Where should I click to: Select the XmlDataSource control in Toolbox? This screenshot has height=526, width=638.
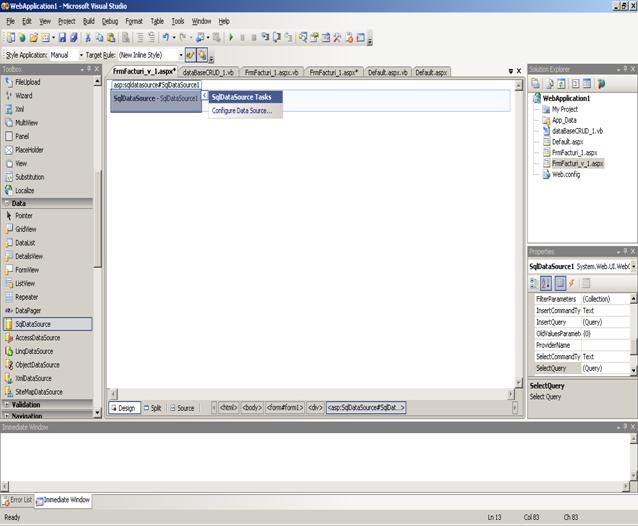47,378
